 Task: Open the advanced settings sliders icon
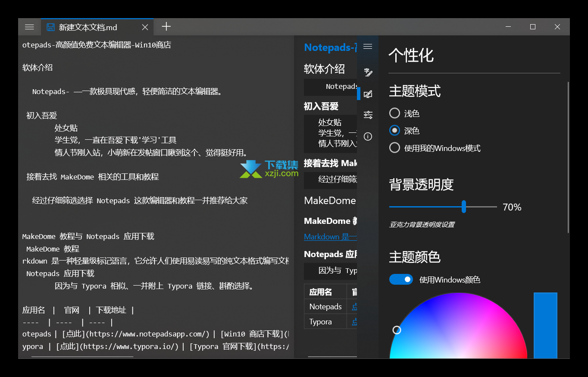point(368,115)
